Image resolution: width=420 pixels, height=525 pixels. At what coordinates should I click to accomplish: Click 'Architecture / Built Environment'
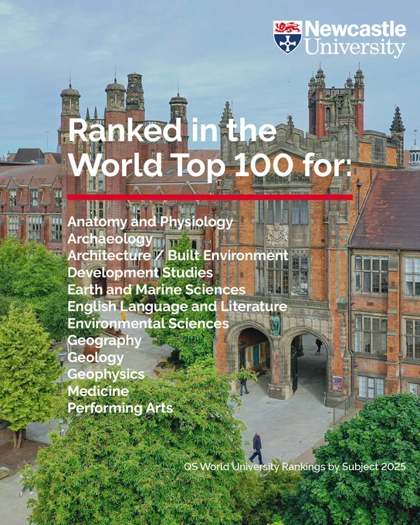pyautogui.click(x=178, y=256)
